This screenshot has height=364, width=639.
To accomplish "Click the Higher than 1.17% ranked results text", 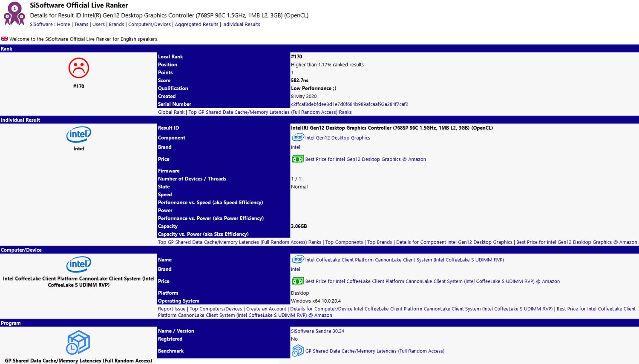I will pyautogui.click(x=327, y=65).
